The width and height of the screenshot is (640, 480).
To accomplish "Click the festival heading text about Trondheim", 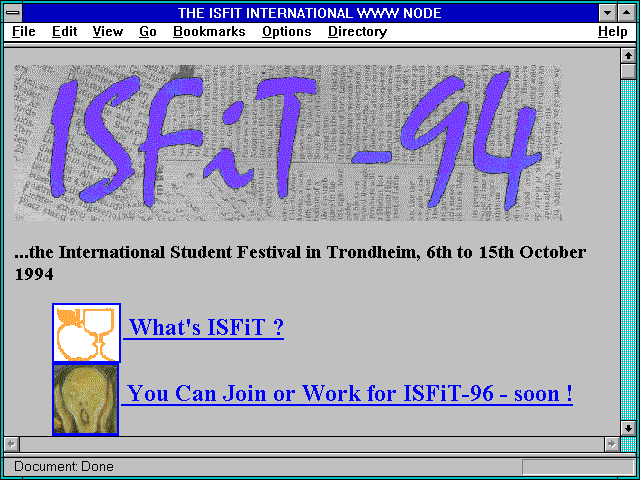I will point(300,263).
